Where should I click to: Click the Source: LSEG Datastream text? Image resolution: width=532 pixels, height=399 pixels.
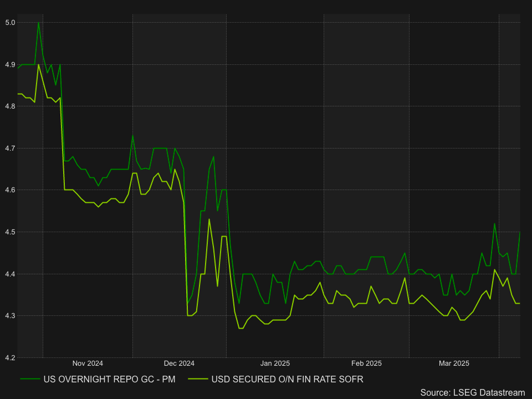tap(472, 392)
